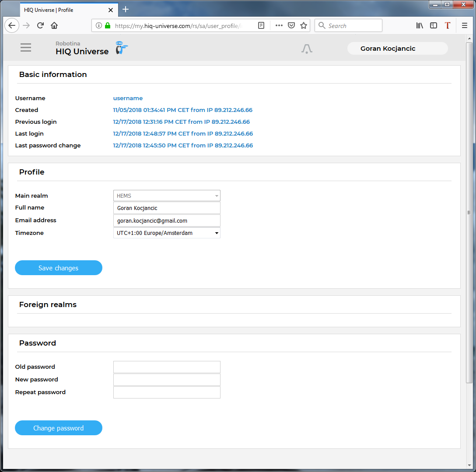Toggle the browser sidebar
Viewport: 476px width, 472px height.
point(434,26)
